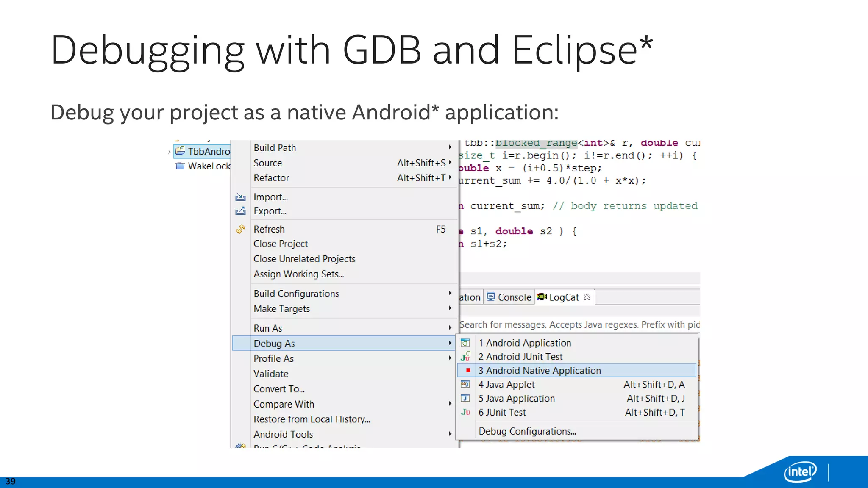Click the Refresh icon beside Refresh entry
Viewport: 868px width, 488px height.
click(x=240, y=229)
